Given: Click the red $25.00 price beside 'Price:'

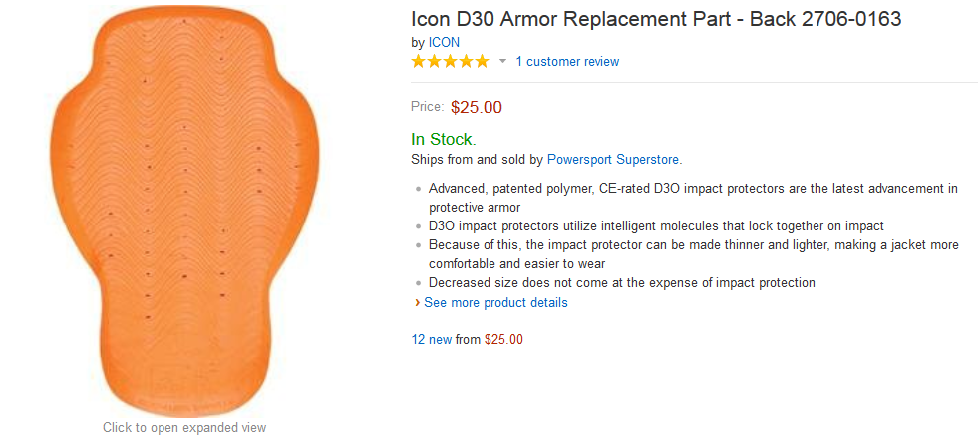Looking at the screenshot, I should click(x=477, y=107).
